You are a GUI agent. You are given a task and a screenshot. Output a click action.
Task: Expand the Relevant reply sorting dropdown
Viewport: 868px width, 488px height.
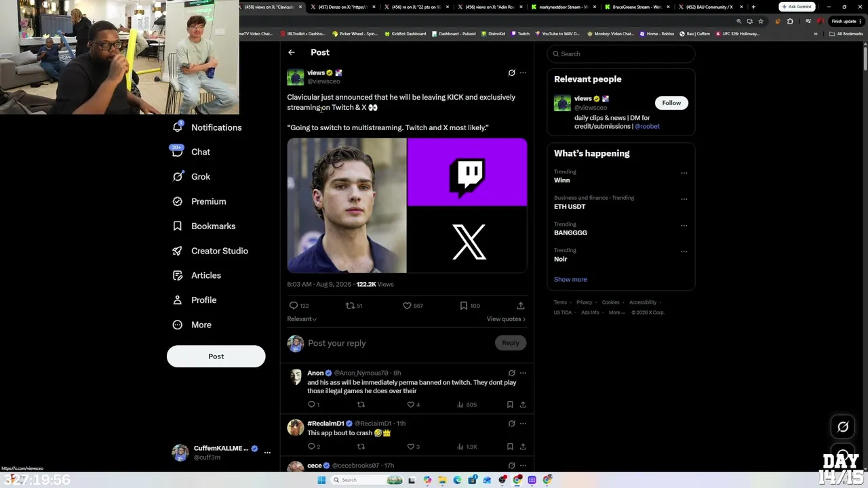302,319
